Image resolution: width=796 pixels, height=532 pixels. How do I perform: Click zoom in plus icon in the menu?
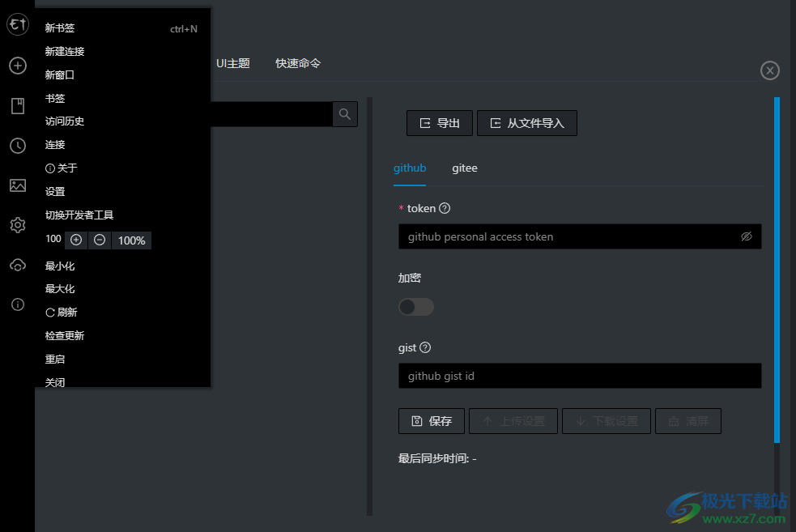(76, 240)
